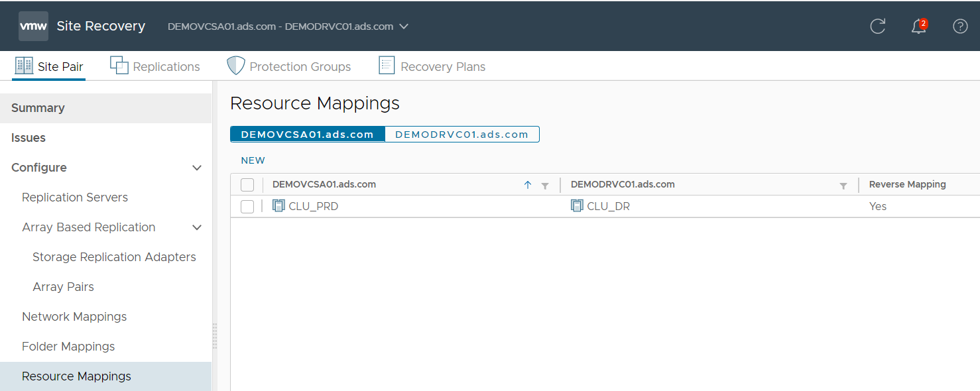Screen dimensions: 980x391
Task: Click the Resource Mappings page heading
Action: 315,103
